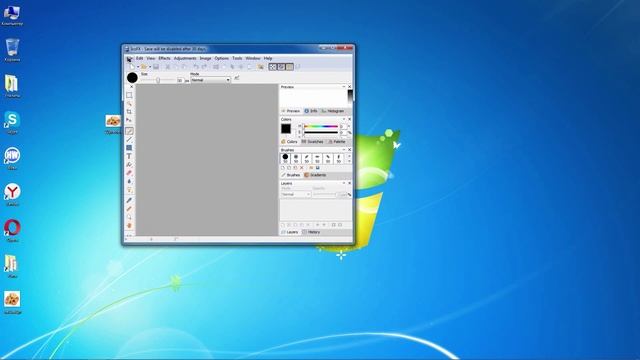Click the Cut scissors toolbar icon
Image resolution: width=640 pixels, height=360 pixels.
tap(168, 67)
